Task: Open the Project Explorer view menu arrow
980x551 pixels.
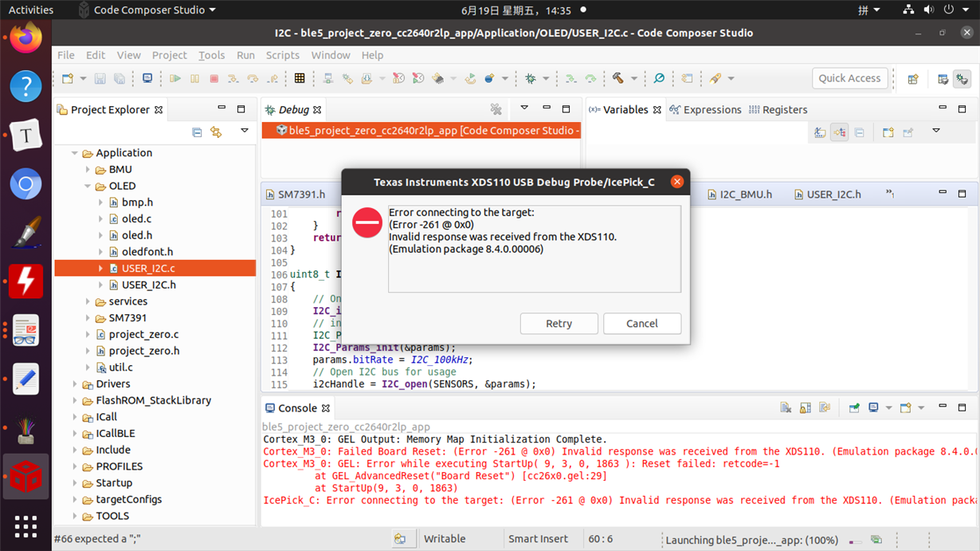Action: [x=245, y=131]
